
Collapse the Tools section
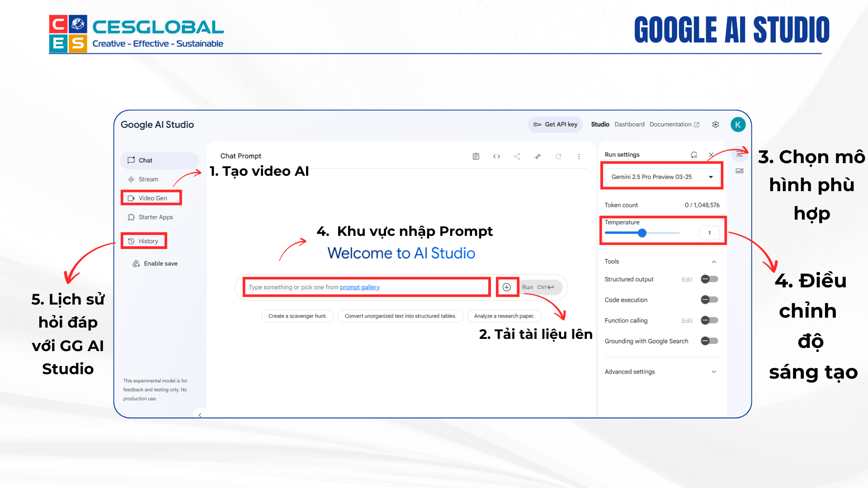pos(714,262)
